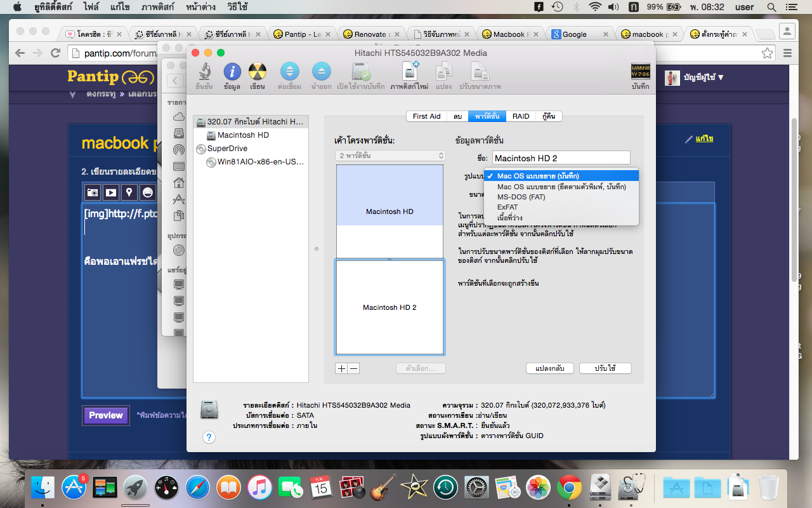The width and height of the screenshot is (812, 508).
Task: Click the Convert icon labeled แปลง
Action: pos(443,72)
